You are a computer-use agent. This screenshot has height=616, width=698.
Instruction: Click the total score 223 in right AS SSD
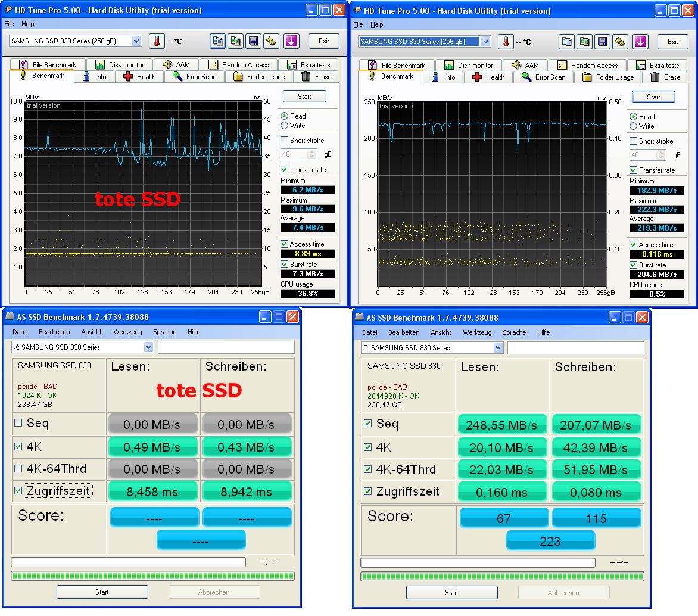pyautogui.click(x=550, y=541)
